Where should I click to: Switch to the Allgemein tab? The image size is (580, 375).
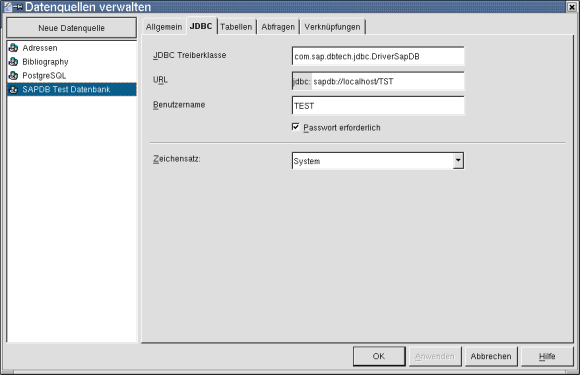coord(163,27)
